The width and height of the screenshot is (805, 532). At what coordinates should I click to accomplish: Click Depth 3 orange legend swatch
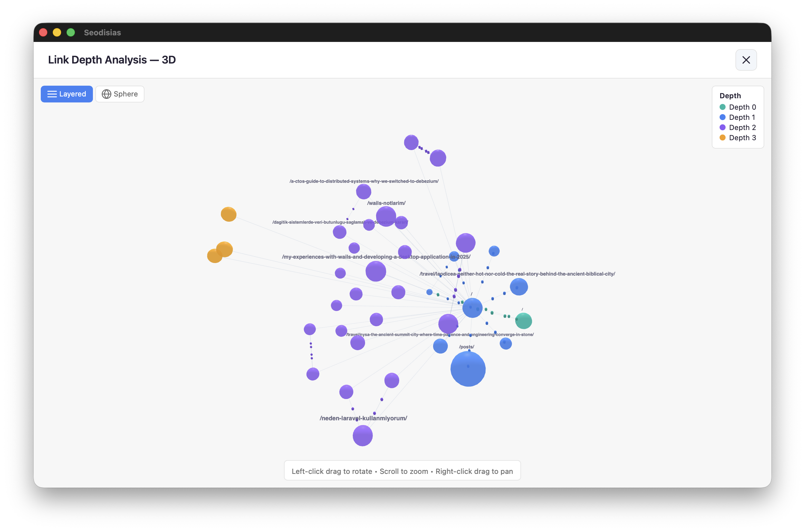point(723,138)
